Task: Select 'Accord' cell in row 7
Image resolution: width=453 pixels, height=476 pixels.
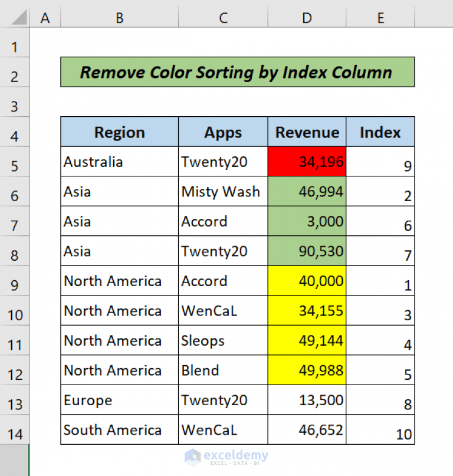Action: (223, 221)
